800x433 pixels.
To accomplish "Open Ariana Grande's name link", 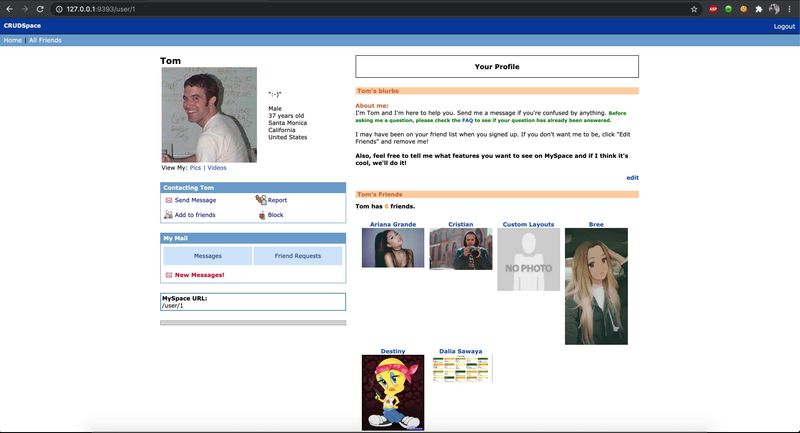I will coord(393,224).
